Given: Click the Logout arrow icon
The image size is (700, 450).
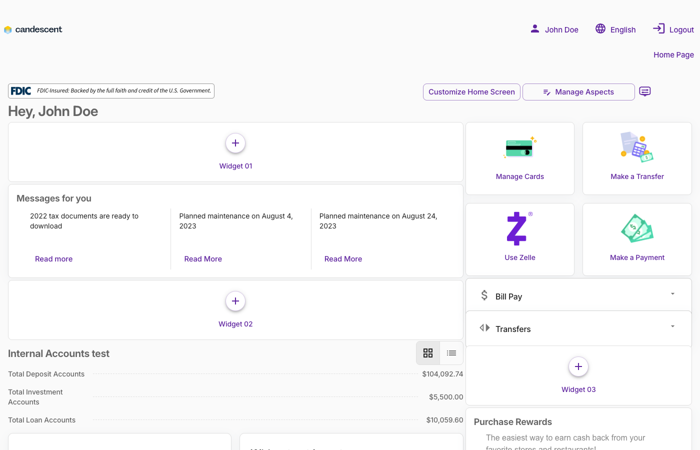Looking at the screenshot, I should [658, 29].
